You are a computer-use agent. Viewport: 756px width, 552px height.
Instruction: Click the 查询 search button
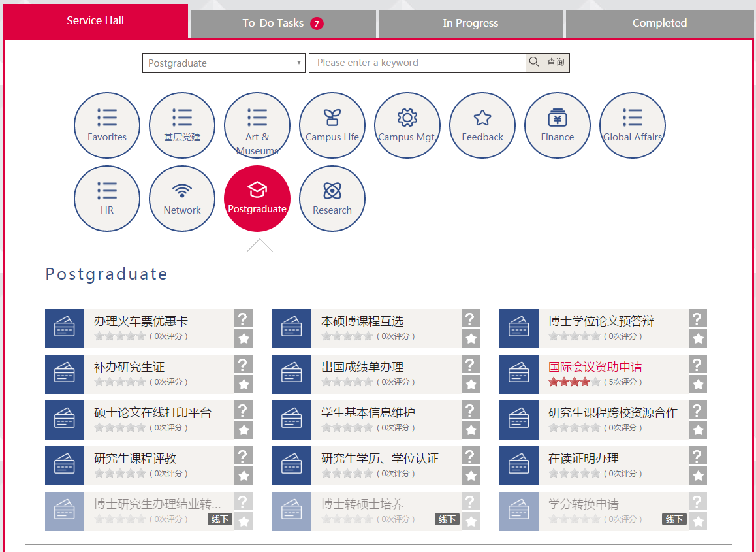[x=548, y=63]
